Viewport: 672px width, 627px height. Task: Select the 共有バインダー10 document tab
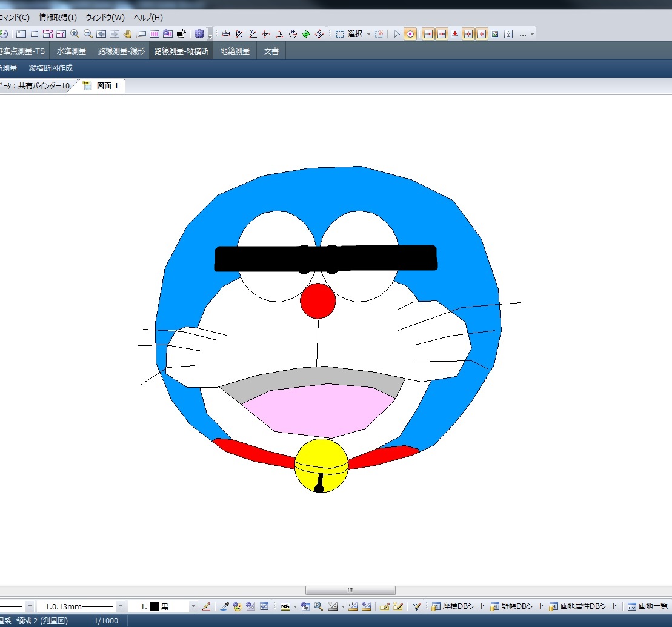pyautogui.click(x=36, y=85)
